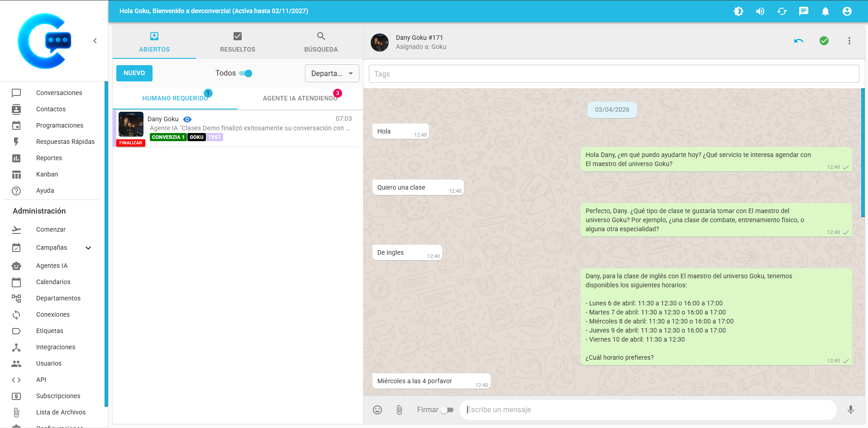Open the notifications bell
This screenshot has height=428, width=868.
[x=825, y=11]
